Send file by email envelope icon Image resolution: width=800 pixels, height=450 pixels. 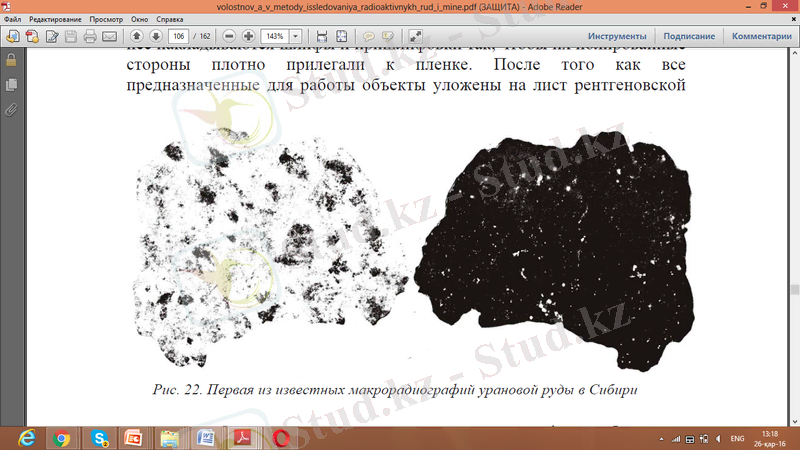coord(110,36)
